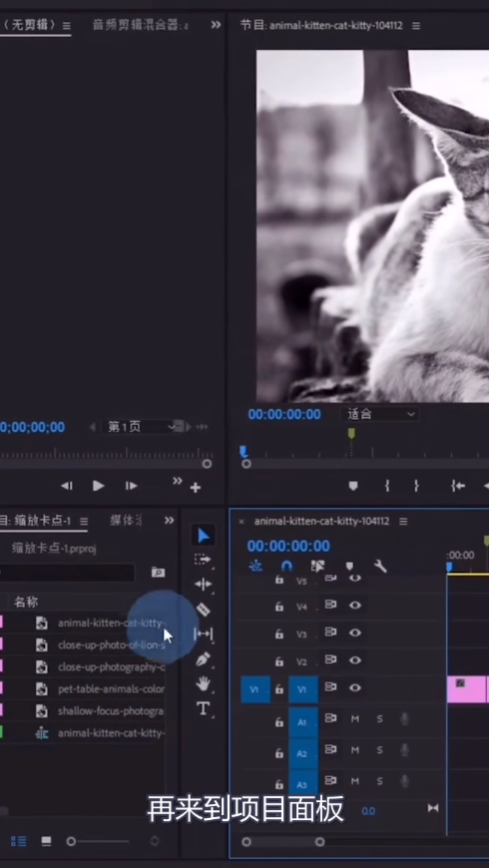
Task: Select the Track Select Forward tool
Action: pos(203,560)
